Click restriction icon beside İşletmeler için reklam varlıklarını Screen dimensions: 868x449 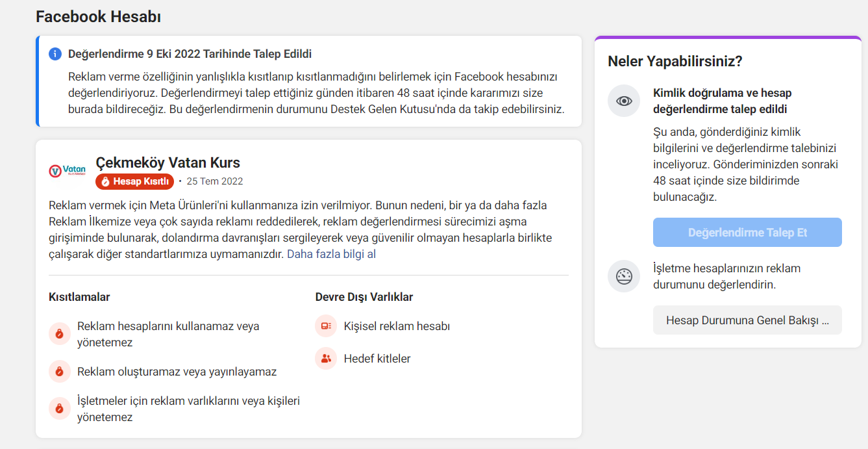coord(60,409)
